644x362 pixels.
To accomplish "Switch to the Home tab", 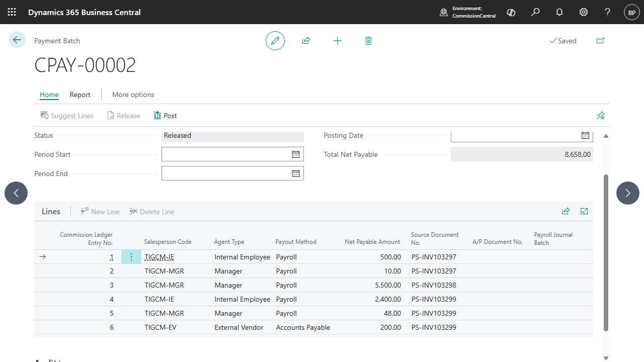I will point(49,95).
